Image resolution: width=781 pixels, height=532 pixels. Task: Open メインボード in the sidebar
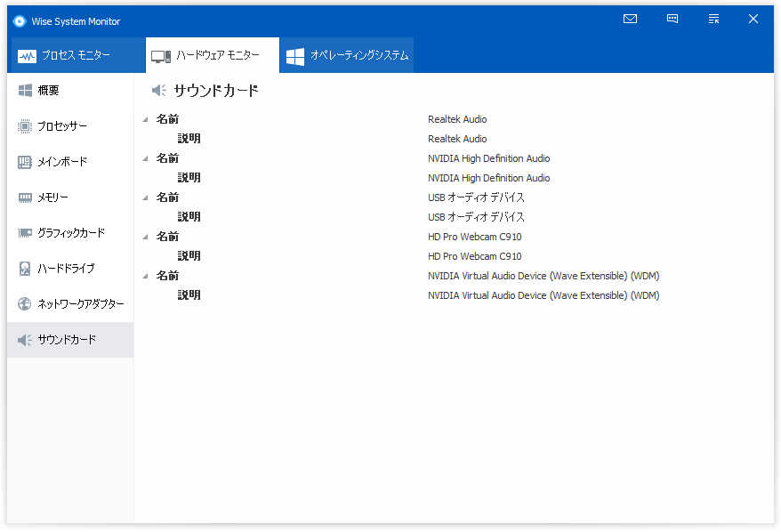click(x=70, y=162)
